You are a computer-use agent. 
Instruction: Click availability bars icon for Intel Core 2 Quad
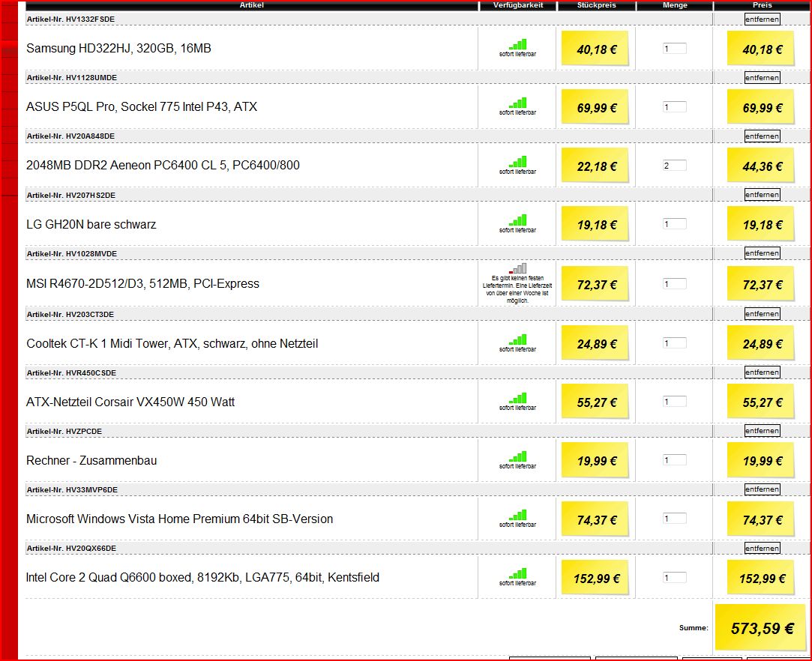518,573
